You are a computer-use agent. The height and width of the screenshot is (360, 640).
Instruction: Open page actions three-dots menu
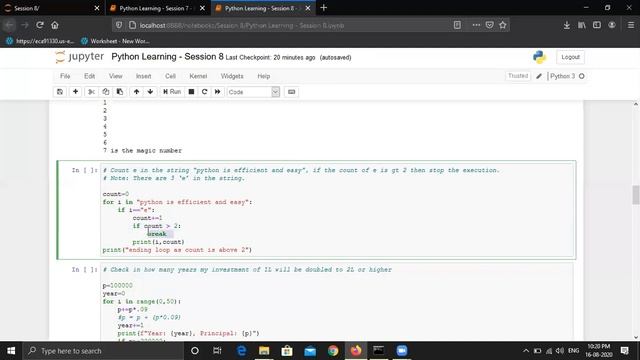pyautogui.click(x=476, y=25)
